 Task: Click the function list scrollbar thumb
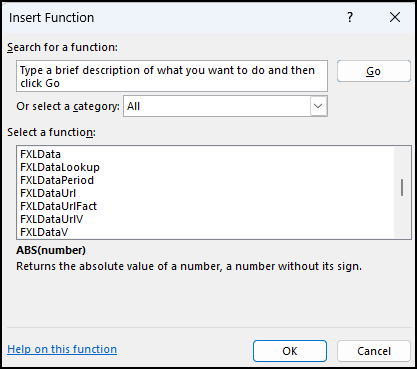[x=402, y=187]
